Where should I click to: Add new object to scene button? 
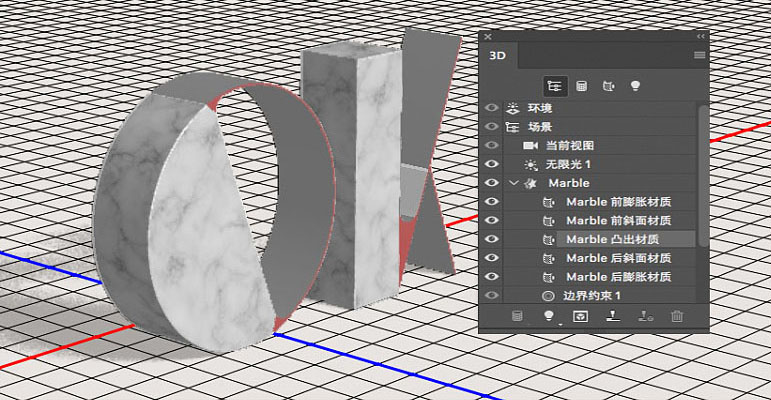[517, 316]
